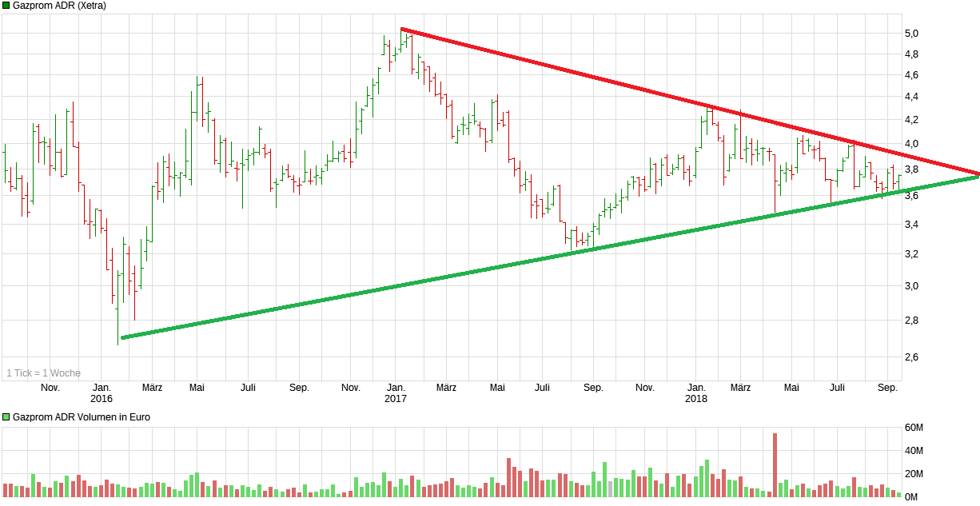The height and width of the screenshot is (506, 980).
Task: Click the '1 Tick = 1 Woche' label
Action: [x=44, y=373]
